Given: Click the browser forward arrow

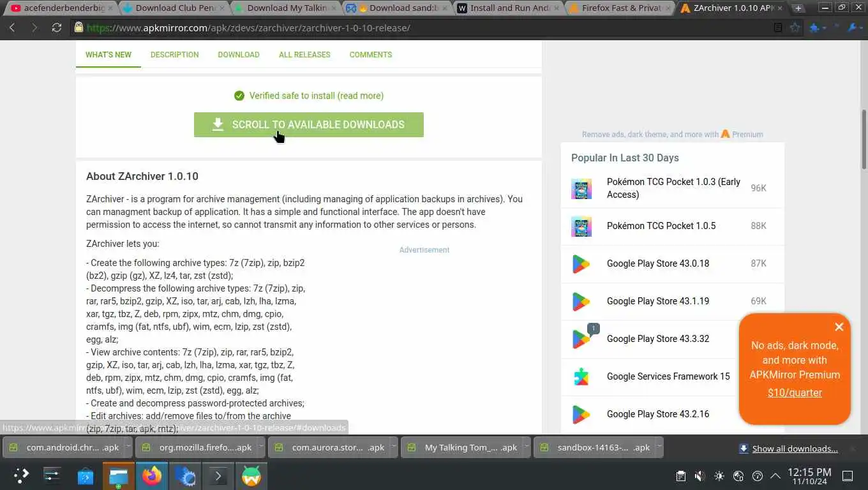Looking at the screenshot, I should (34, 28).
